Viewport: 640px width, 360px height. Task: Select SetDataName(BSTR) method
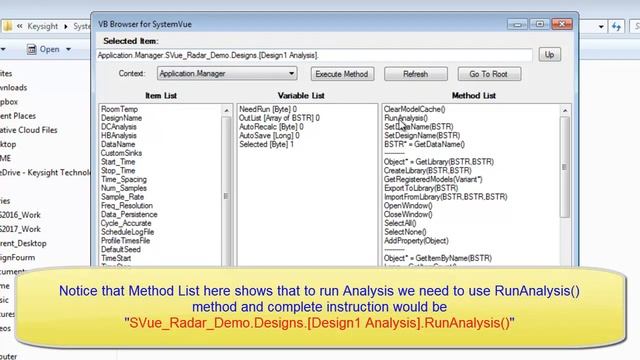pyautogui.click(x=418, y=127)
